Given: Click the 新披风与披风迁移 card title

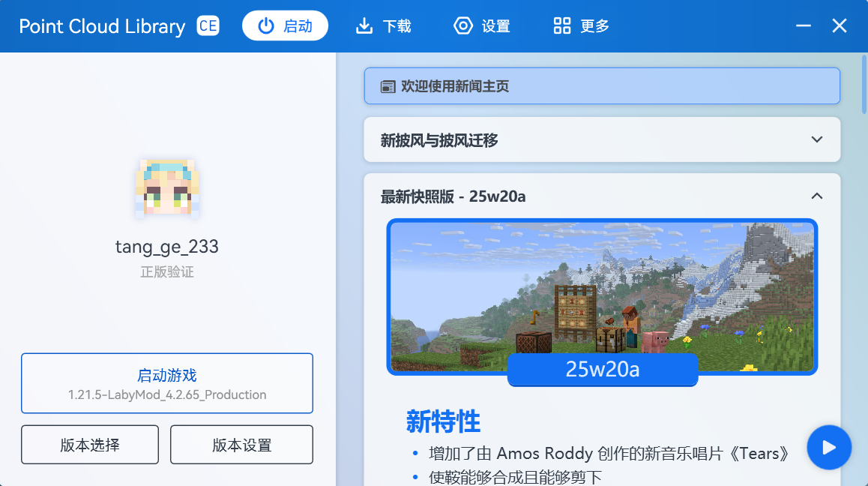Looking at the screenshot, I should pos(439,140).
